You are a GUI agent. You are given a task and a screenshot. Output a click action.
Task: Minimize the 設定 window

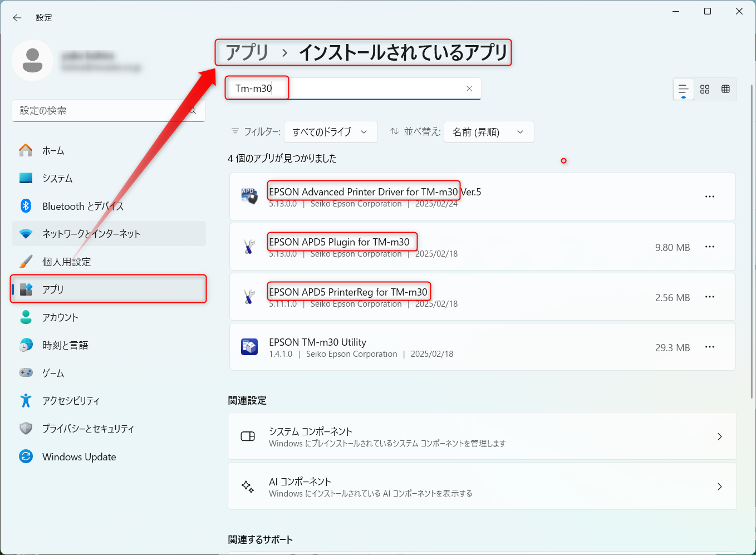point(676,11)
